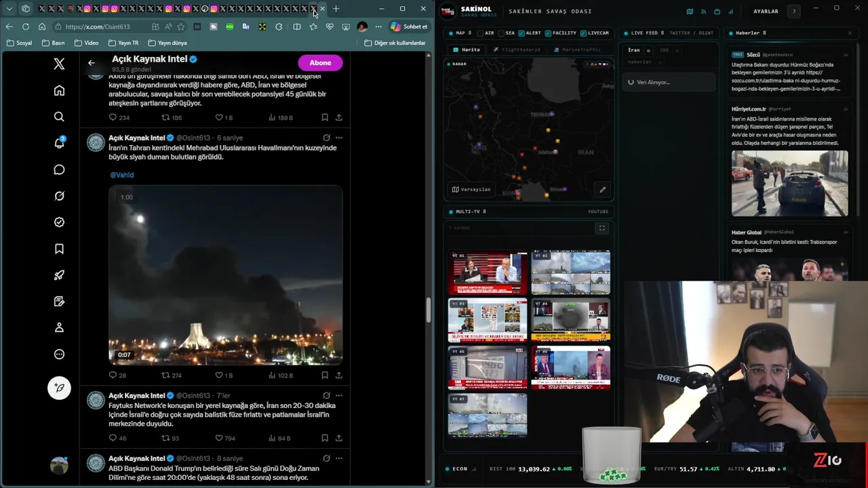Open the Varsayılan map style selector
This screenshot has height=488, width=868.
[471, 189]
